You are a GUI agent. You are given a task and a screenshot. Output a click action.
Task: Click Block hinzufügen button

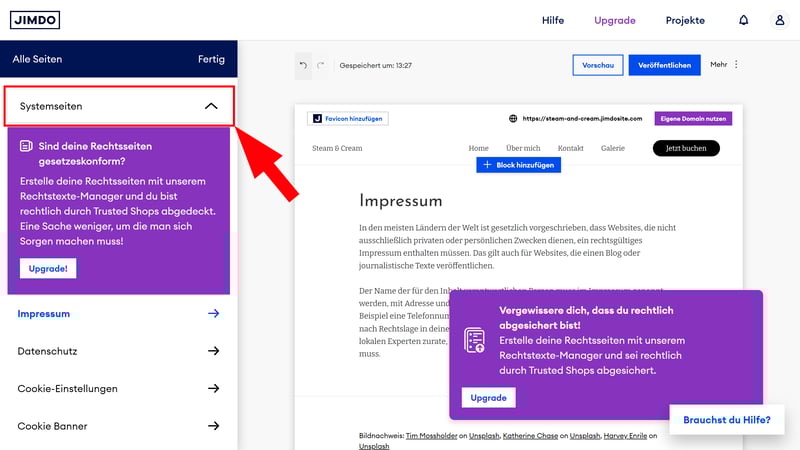pyautogui.click(x=518, y=164)
